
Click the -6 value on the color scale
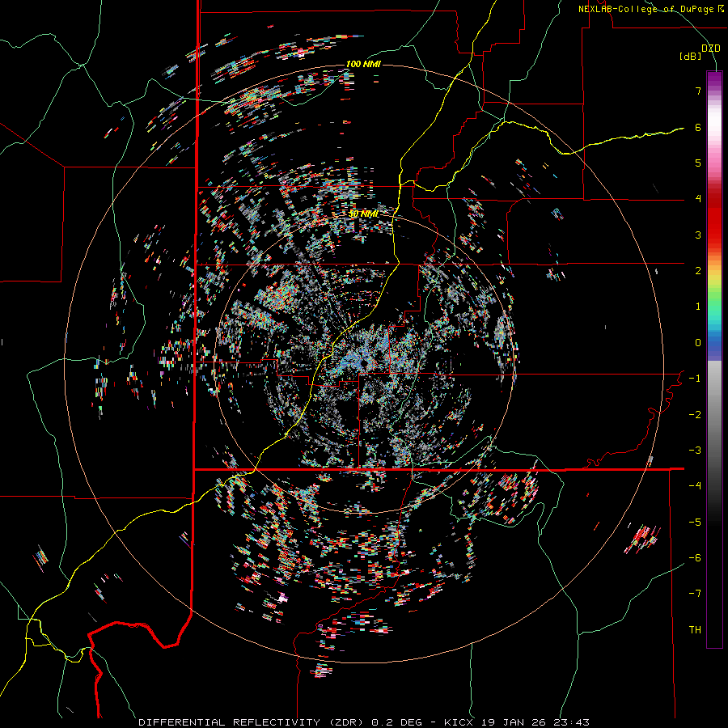(695, 557)
